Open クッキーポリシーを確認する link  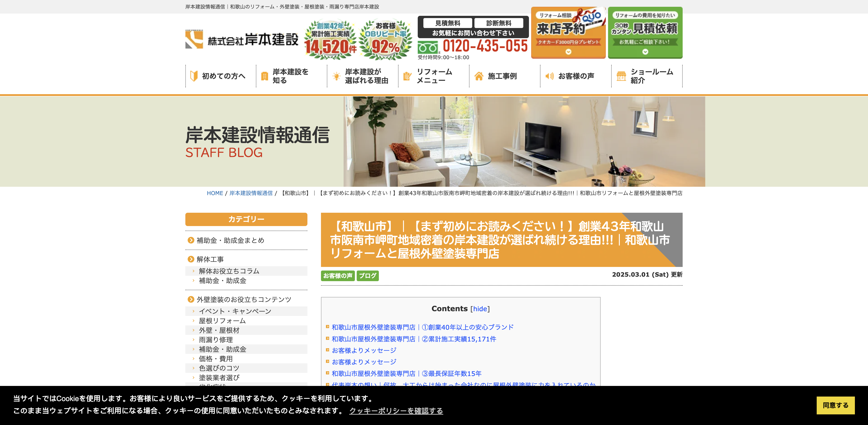tap(396, 411)
